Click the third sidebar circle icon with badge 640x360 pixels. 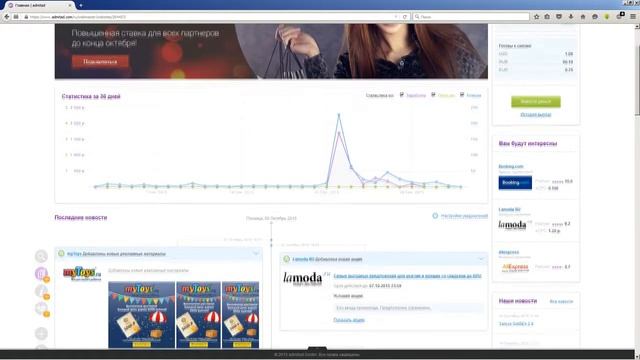[42, 291]
